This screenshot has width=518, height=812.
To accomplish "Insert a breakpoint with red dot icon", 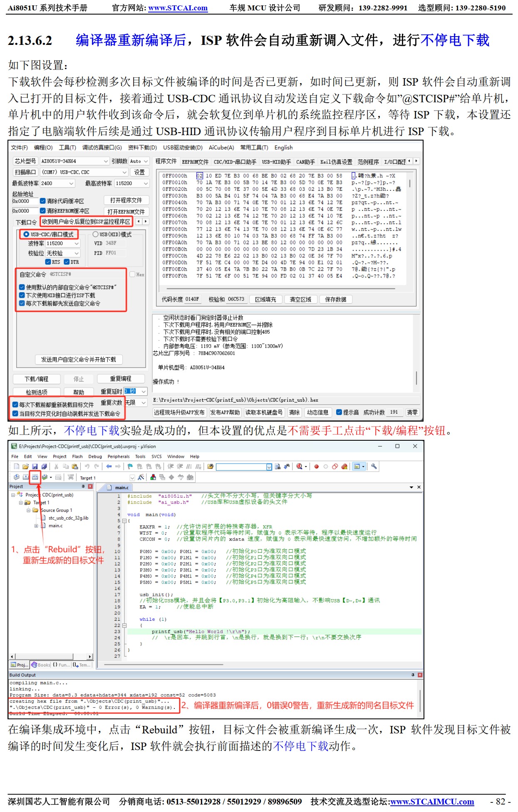I will tap(316, 466).
